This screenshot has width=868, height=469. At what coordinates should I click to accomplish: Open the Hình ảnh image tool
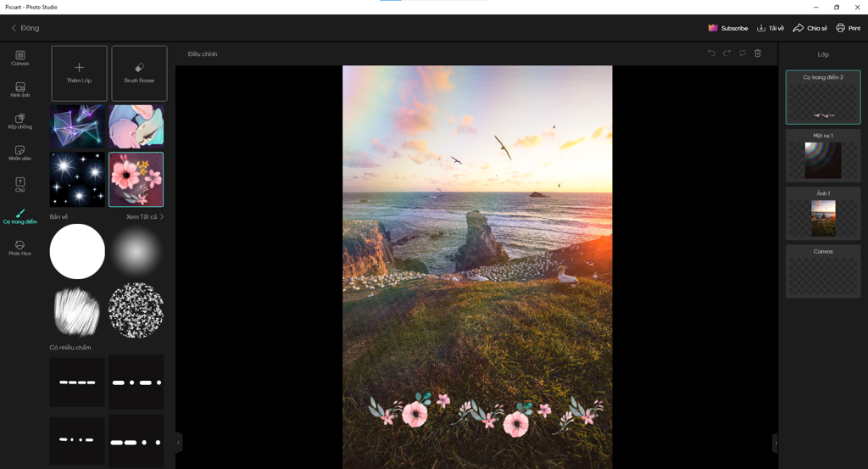tap(20, 90)
